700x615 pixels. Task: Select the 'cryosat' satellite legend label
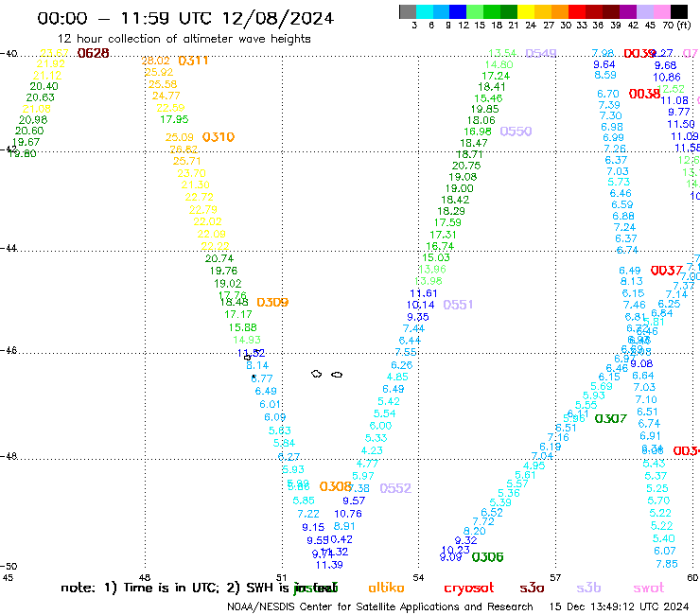(x=469, y=589)
